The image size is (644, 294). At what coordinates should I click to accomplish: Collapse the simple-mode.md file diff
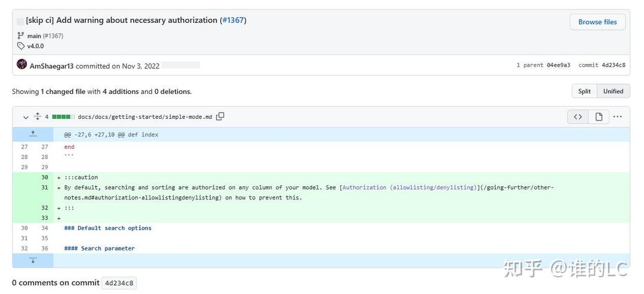point(26,117)
